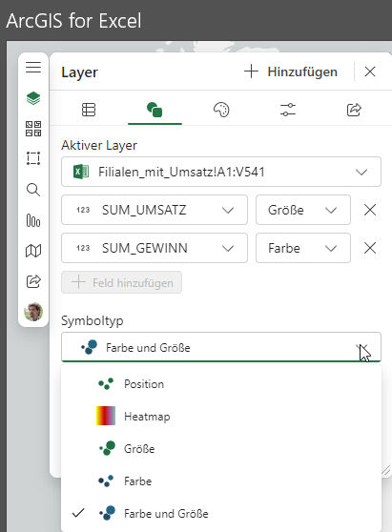This screenshot has height=532, width=392.
Task: Open the search magnifier tool
Action: (x=33, y=190)
